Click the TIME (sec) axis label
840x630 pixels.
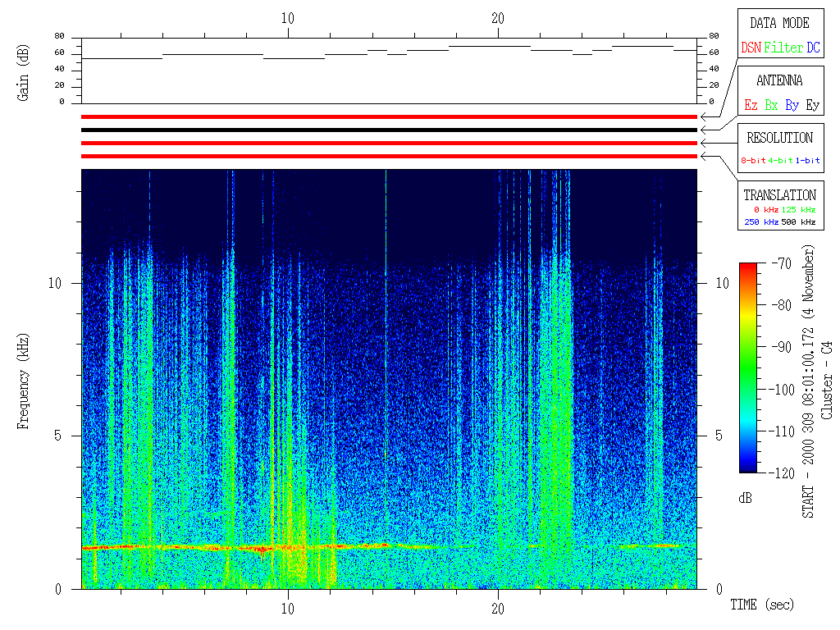pos(762,605)
